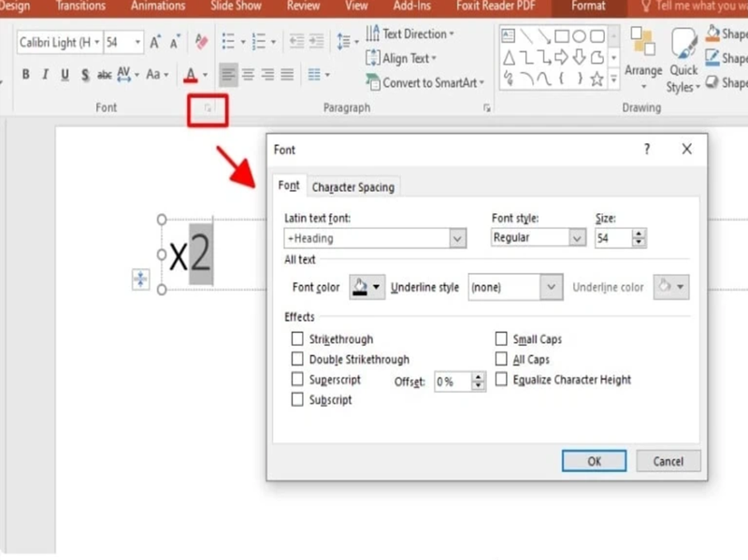Open line spacing options
The height and width of the screenshot is (560, 748).
click(348, 42)
